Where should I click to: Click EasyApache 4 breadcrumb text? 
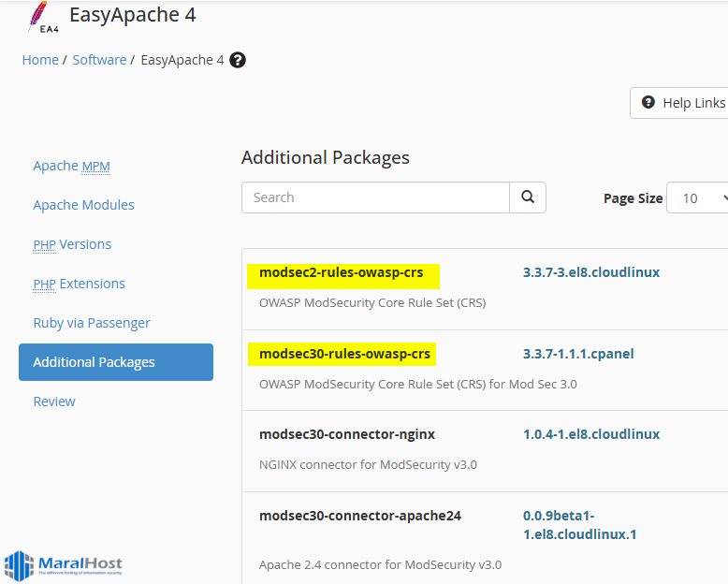coord(182,60)
